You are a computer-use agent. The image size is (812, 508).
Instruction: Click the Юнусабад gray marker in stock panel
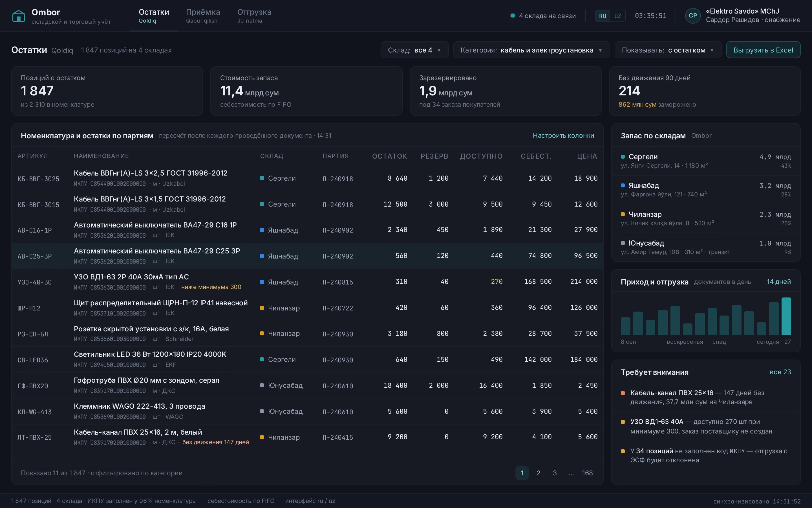click(x=623, y=243)
